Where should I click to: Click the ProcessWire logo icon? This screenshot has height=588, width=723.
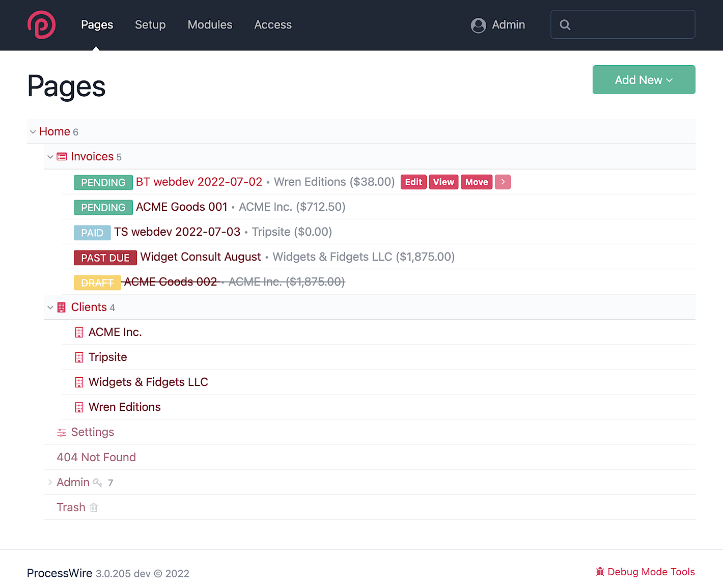point(41,24)
